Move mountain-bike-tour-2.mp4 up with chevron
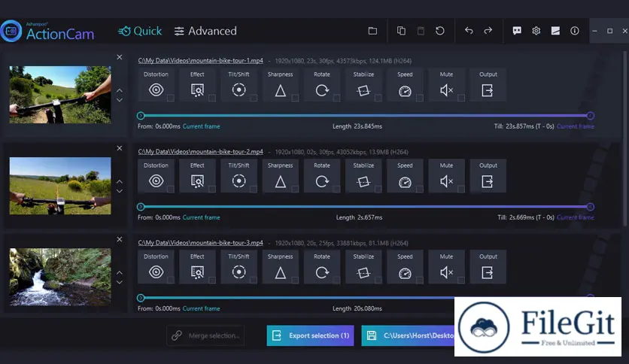This screenshot has width=629, height=364. click(x=120, y=181)
